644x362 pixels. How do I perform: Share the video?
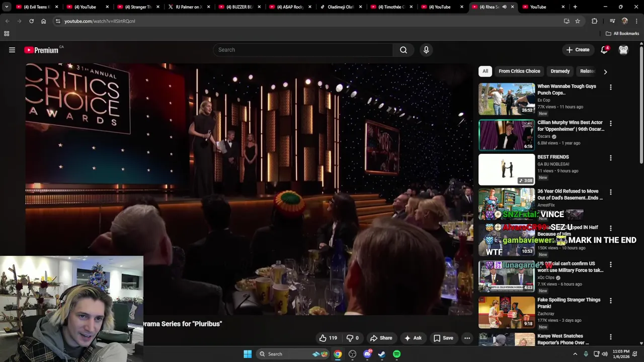tap(381, 338)
